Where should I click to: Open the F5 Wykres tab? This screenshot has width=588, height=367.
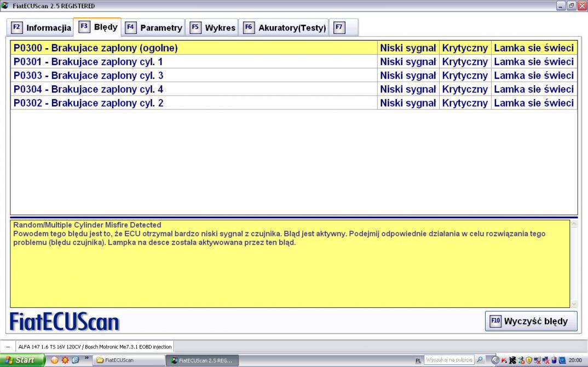pyautogui.click(x=212, y=28)
